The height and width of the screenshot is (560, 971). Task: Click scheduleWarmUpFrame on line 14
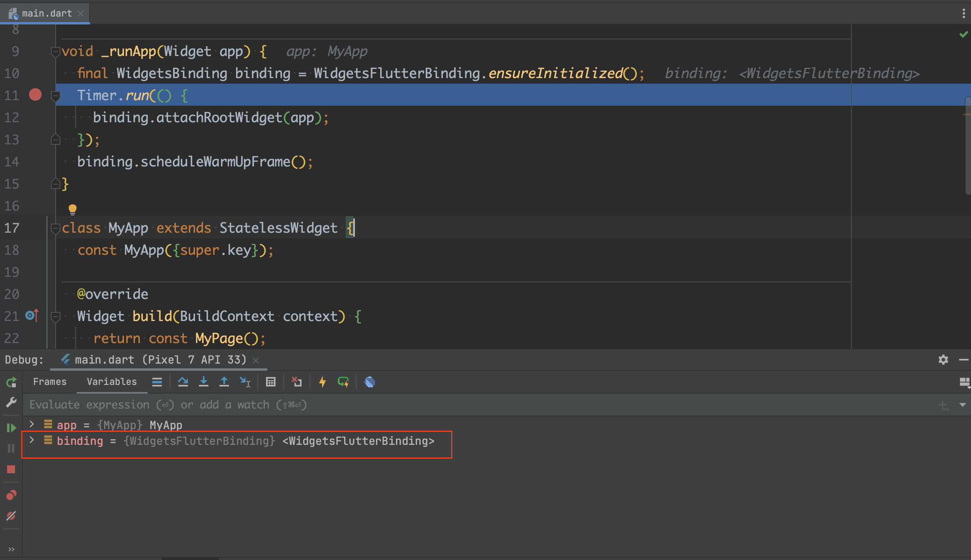pyautogui.click(x=216, y=162)
